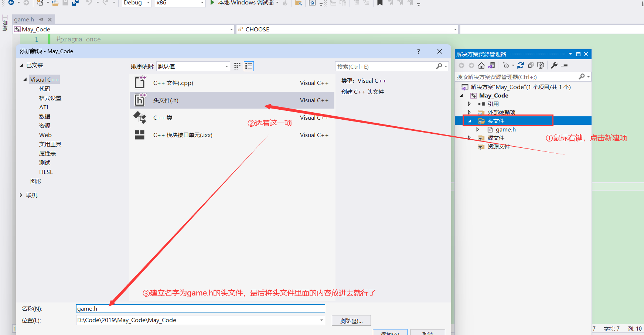Click the Solution Explorer forward arrow icon

tap(471, 65)
